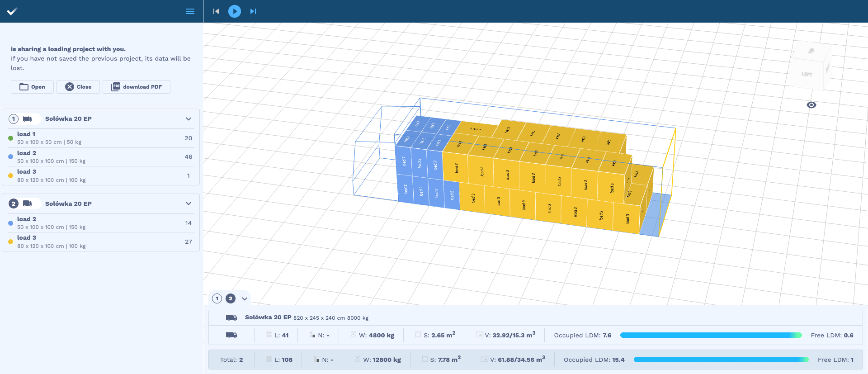
Task: Select load 1 row in vehicle 1
Action: [101, 138]
